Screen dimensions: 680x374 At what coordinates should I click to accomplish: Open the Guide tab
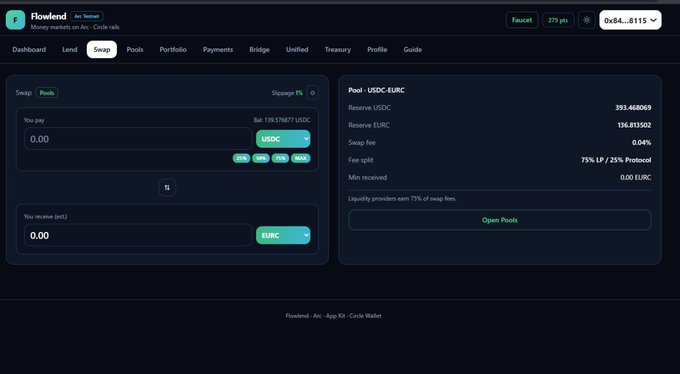[412, 49]
